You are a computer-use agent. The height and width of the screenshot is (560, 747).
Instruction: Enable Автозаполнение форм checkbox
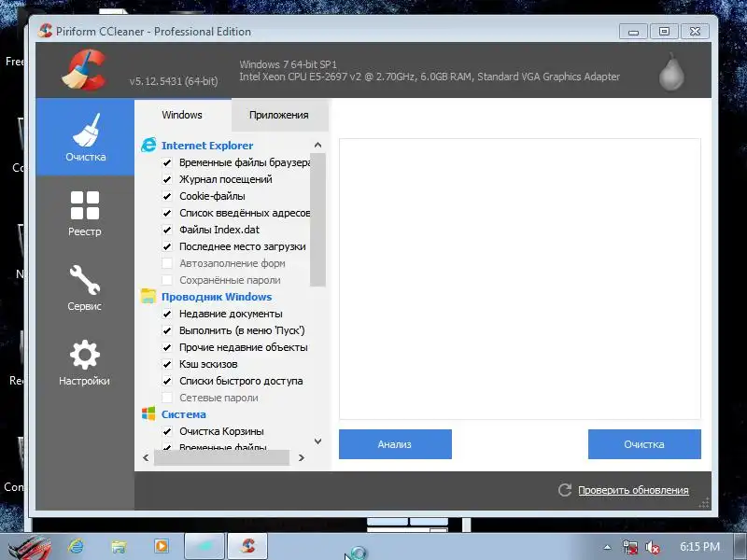(x=167, y=263)
